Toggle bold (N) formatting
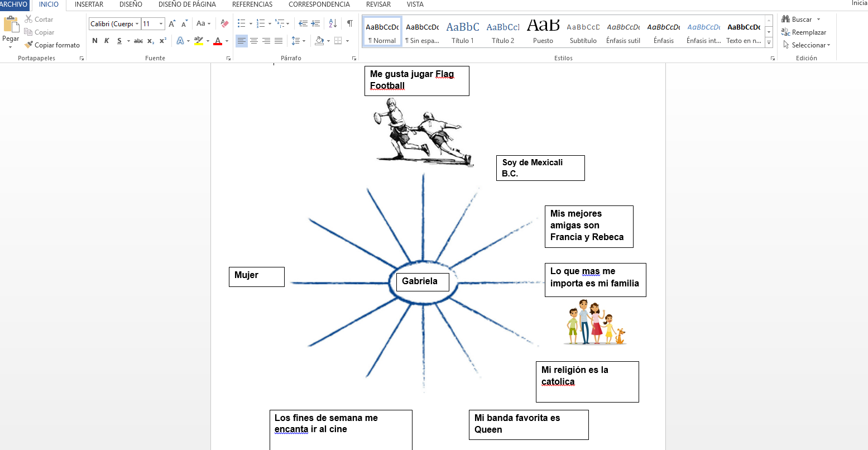868x450 pixels. pos(95,41)
